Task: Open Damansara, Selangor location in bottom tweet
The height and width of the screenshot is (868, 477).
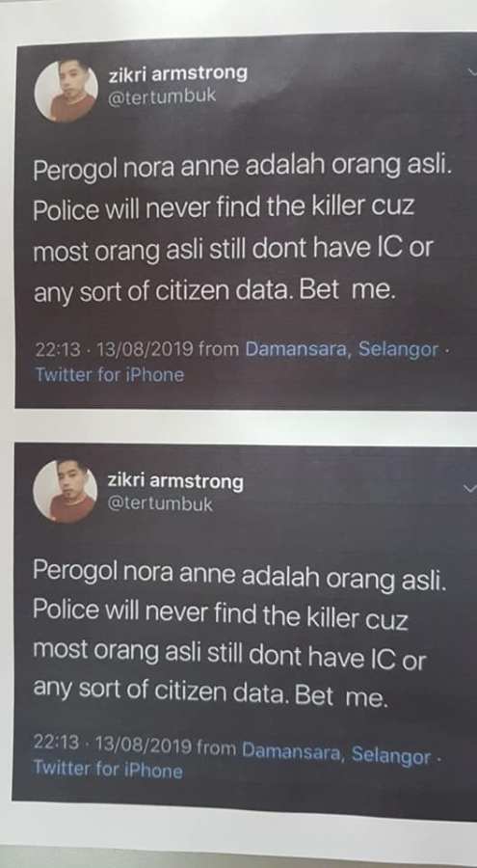Action: (x=336, y=753)
